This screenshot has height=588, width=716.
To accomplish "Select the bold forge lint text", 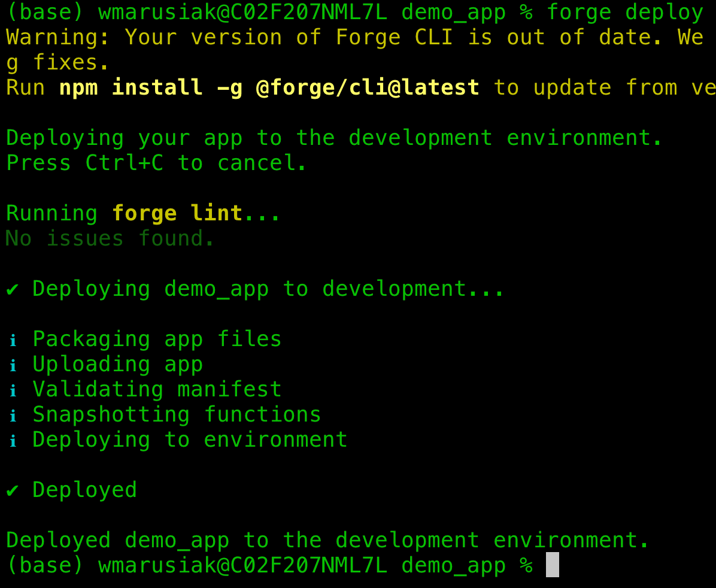I will tap(177, 213).
